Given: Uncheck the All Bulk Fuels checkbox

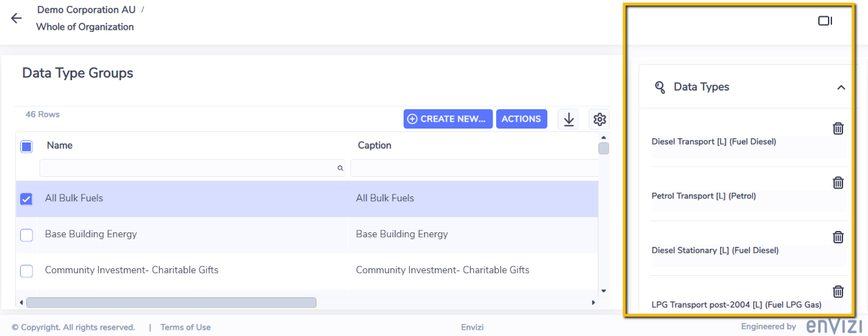Looking at the screenshot, I should pyautogui.click(x=26, y=199).
